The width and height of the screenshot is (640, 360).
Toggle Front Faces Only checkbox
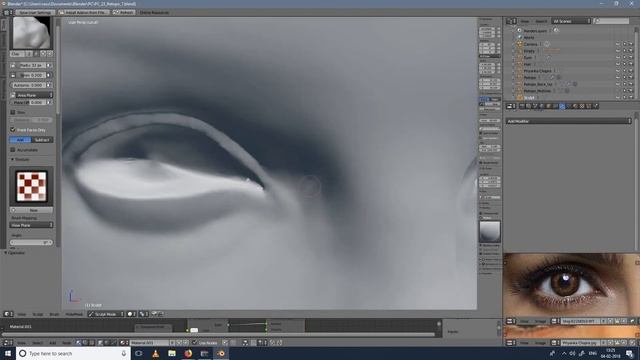[13, 129]
